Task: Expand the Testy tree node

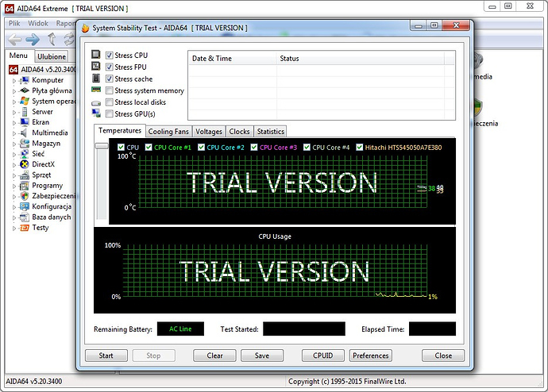Action: [x=14, y=229]
